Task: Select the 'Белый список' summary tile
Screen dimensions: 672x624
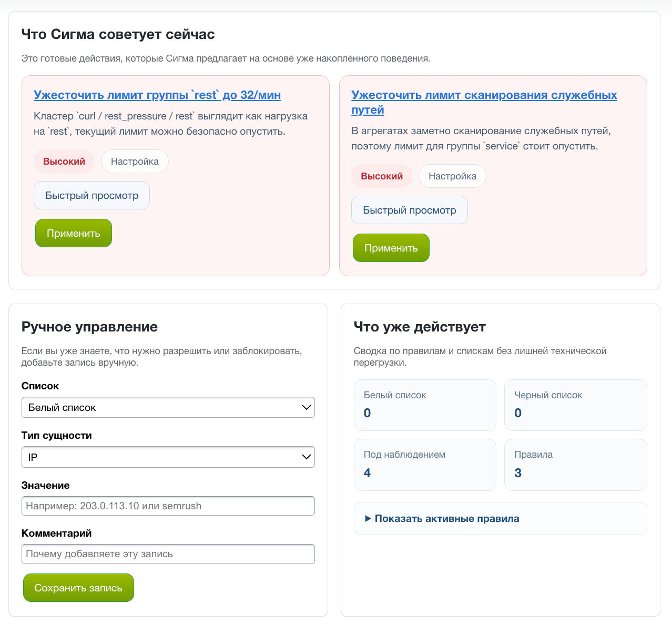Action: point(425,405)
